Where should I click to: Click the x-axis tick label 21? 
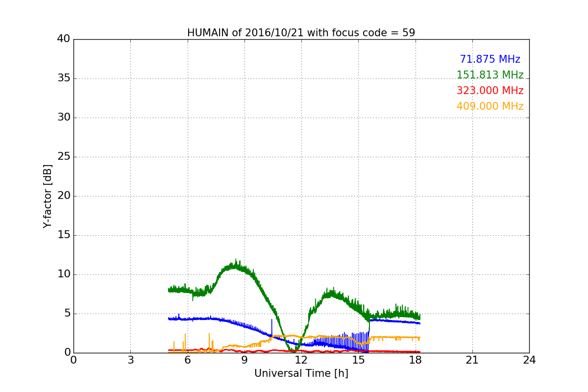click(472, 360)
